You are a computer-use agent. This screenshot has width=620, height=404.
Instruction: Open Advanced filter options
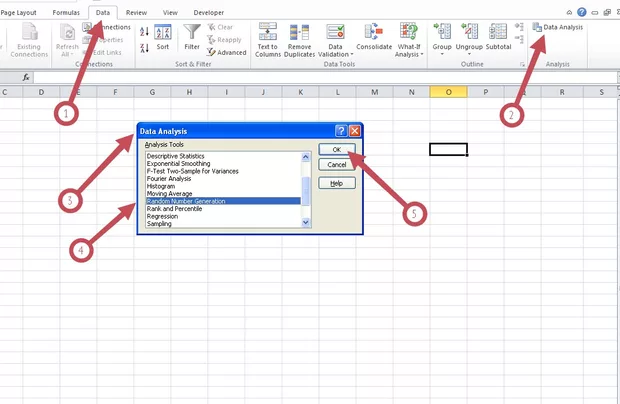227,53
